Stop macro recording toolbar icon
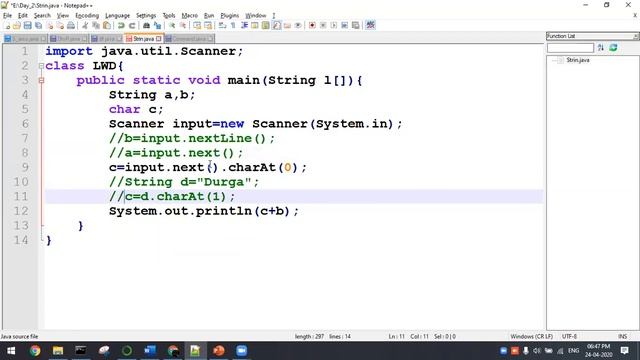The height and width of the screenshot is (360, 640). point(323,25)
